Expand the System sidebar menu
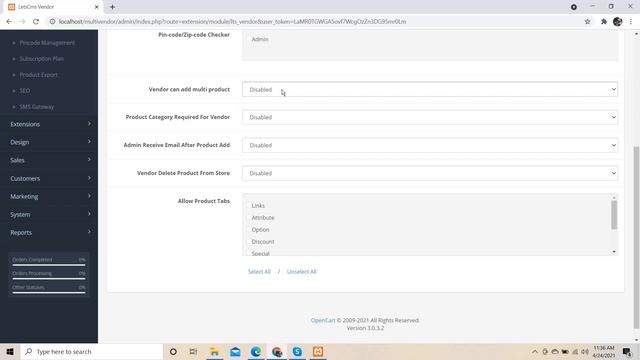Screen dimensions: 640x360 [x=49, y=214]
